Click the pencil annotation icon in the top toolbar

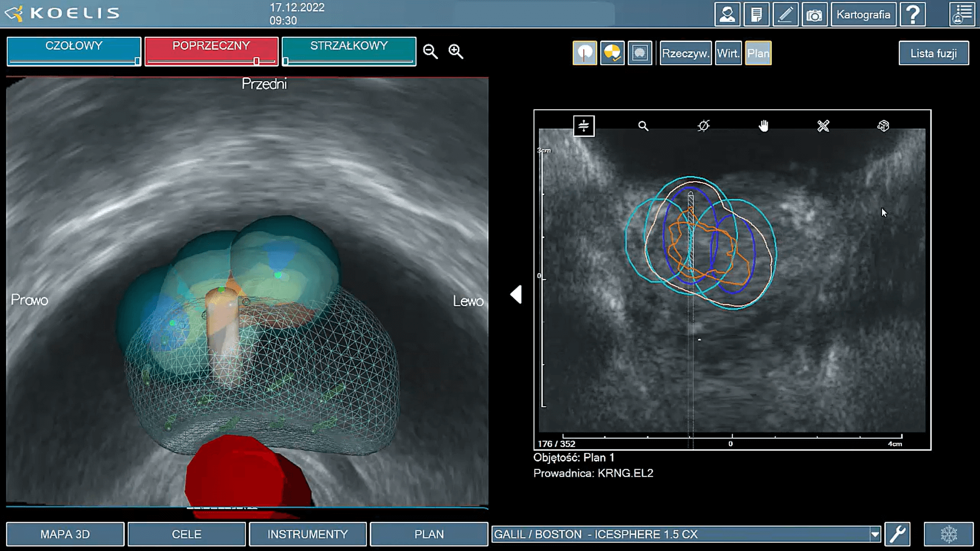coord(786,14)
